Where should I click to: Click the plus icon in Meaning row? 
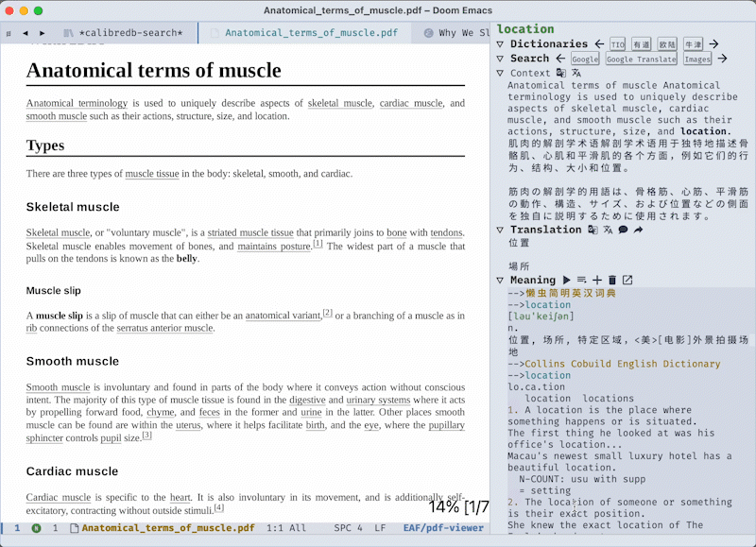597,281
